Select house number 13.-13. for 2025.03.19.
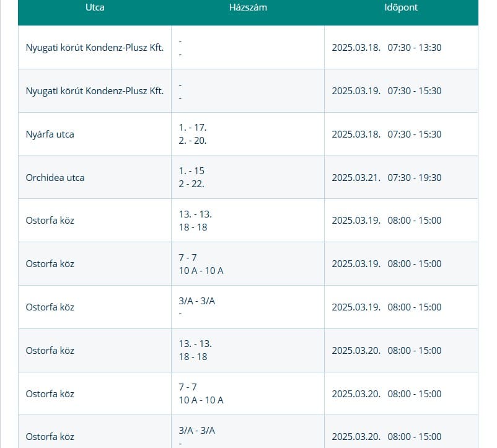497x448 pixels. point(195,214)
